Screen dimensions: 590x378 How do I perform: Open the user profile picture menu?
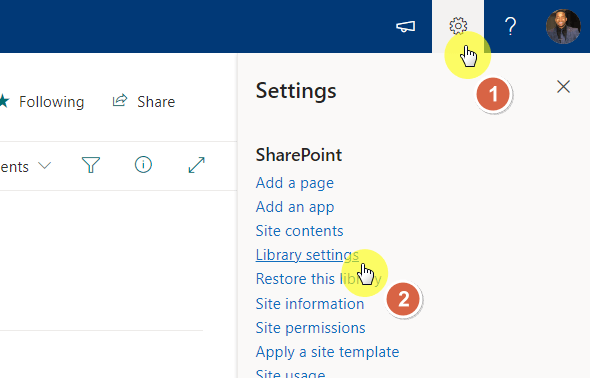(563, 26)
